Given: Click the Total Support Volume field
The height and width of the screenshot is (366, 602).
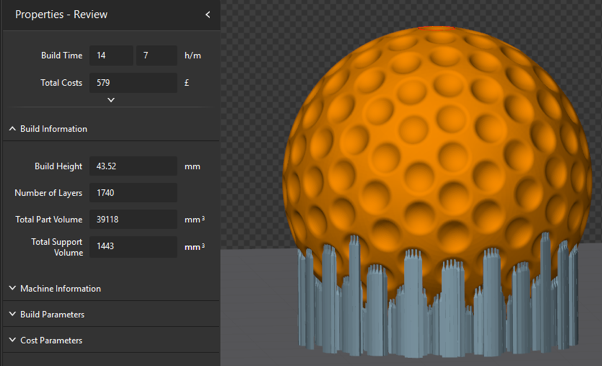Looking at the screenshot, I should [133, 246].
